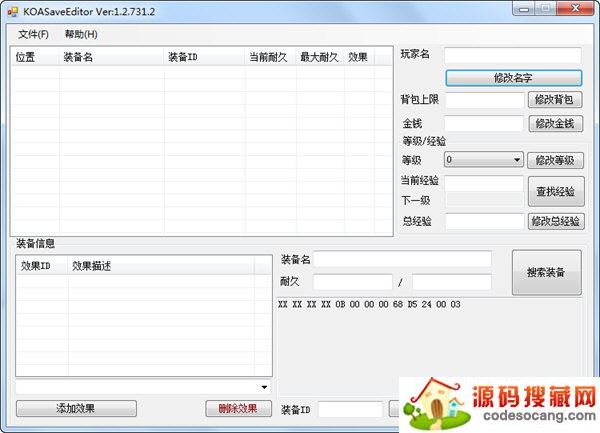Sort by the 位置 column header

point(35,57)
